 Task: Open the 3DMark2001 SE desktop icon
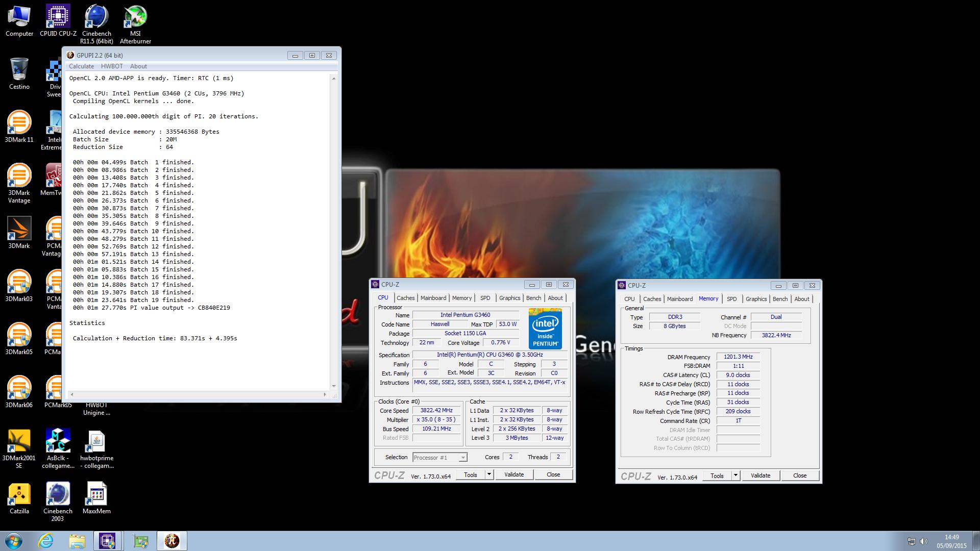tap(19, 449)
